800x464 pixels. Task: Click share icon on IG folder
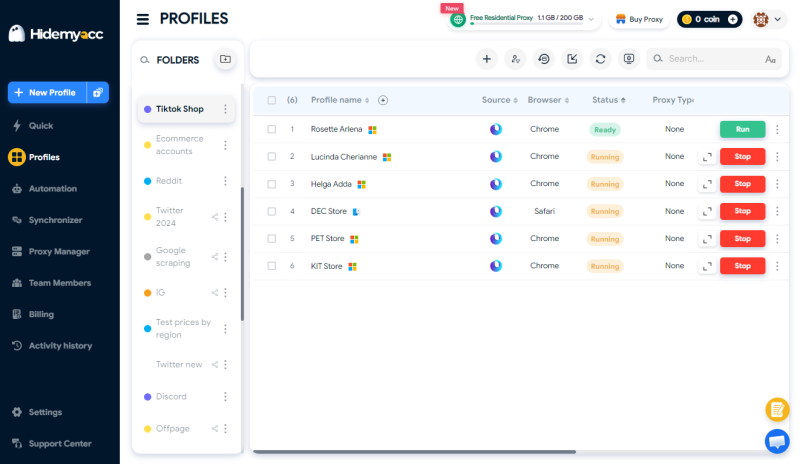(x=215, y=292)
